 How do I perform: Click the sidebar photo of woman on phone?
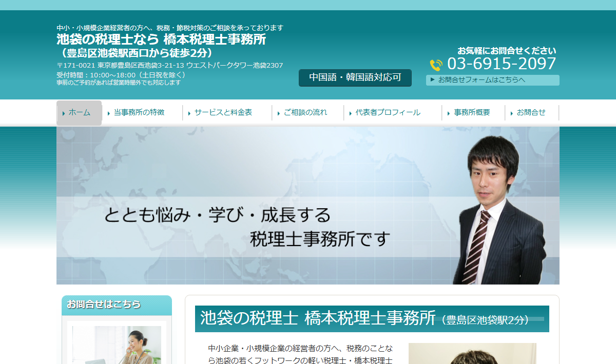pyautogui.click(x=117, y=345)
